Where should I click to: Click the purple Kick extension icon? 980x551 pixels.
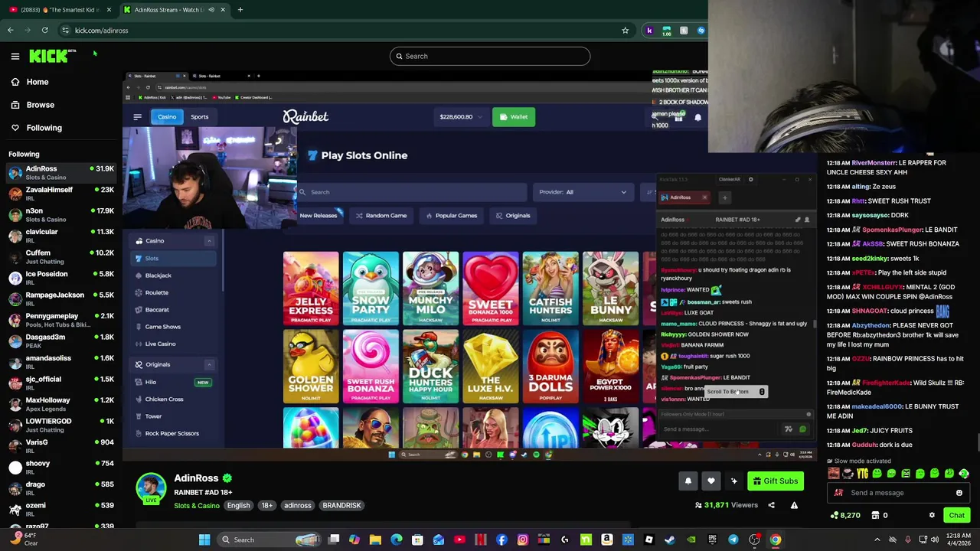click(649, 31)
